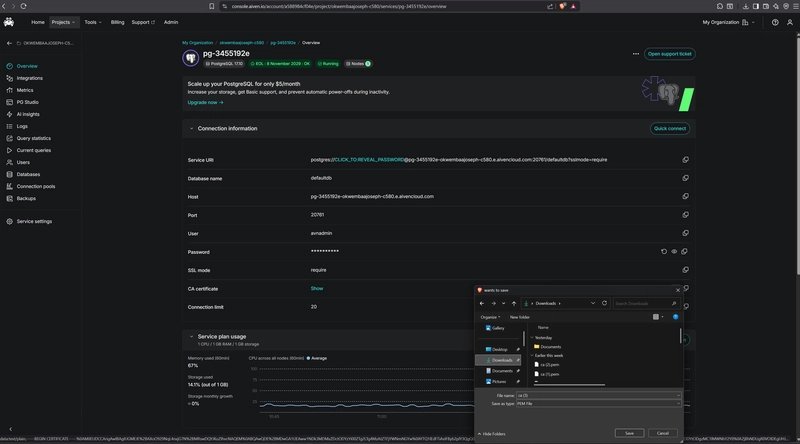This screenshot has height=444, width=800.
Task: Click Hide Folders in save dialog
Action: 492,434
